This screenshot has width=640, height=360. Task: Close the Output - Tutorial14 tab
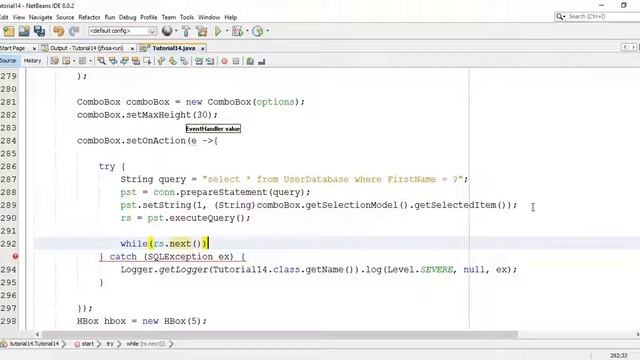click(x=132, y=49)
